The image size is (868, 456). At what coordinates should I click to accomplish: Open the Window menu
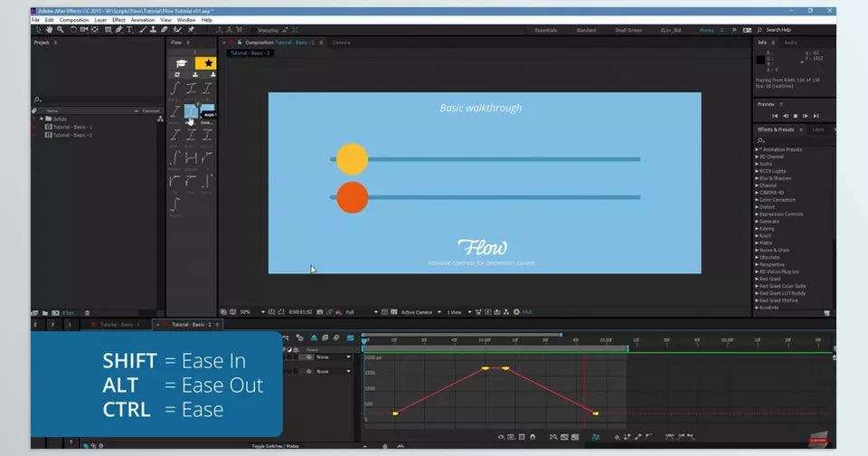(186, 20)
